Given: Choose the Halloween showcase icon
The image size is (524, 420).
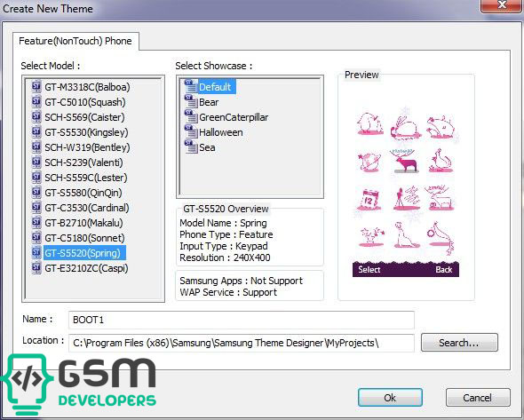Looking at the screenshot, I should pos(191,131).
